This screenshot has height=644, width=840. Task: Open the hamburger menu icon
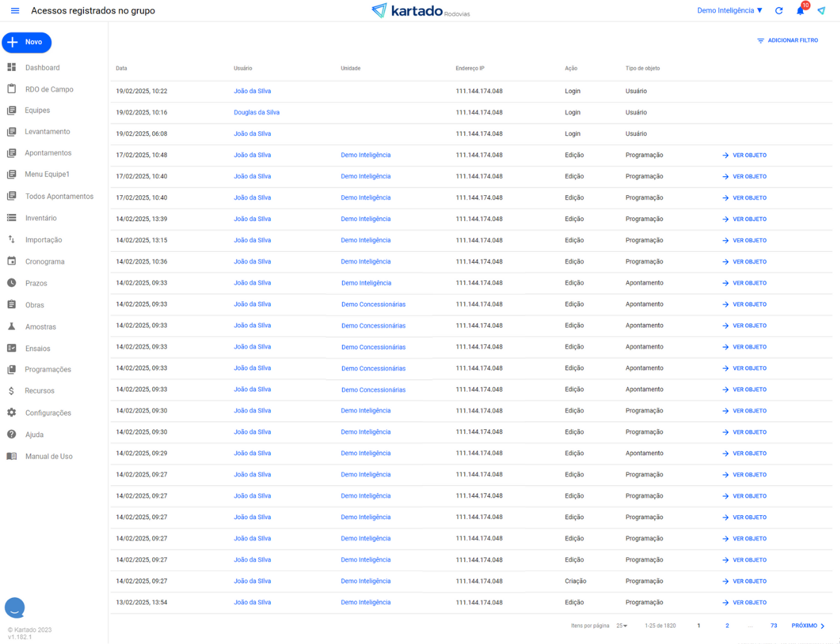pos(15,11)
